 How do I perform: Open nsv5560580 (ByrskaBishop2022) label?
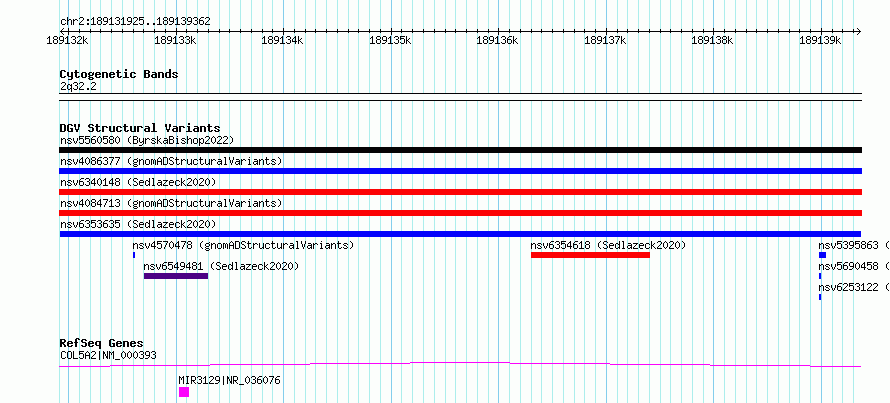tap(147, 140)
